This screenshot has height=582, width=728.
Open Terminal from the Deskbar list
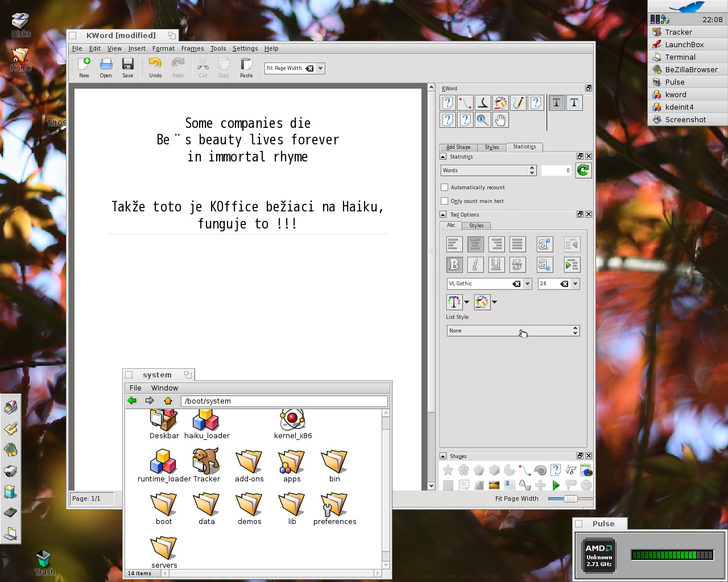coord(688,57)
